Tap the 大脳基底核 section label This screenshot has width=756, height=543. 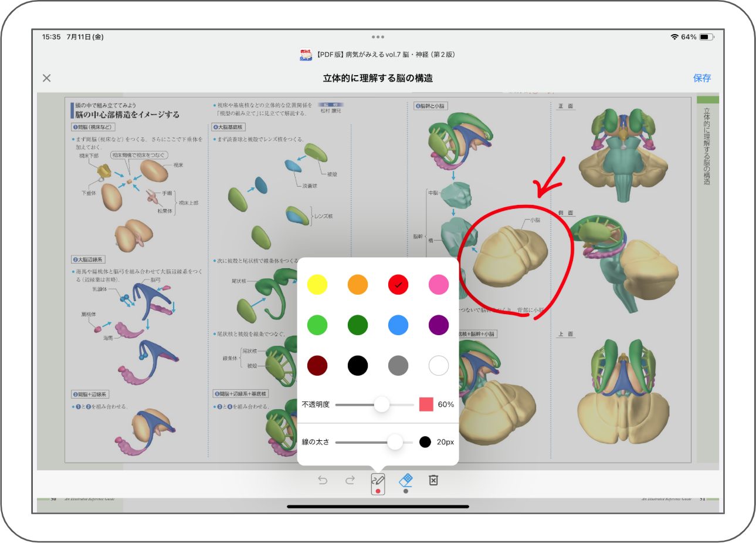tap(228, 127)
